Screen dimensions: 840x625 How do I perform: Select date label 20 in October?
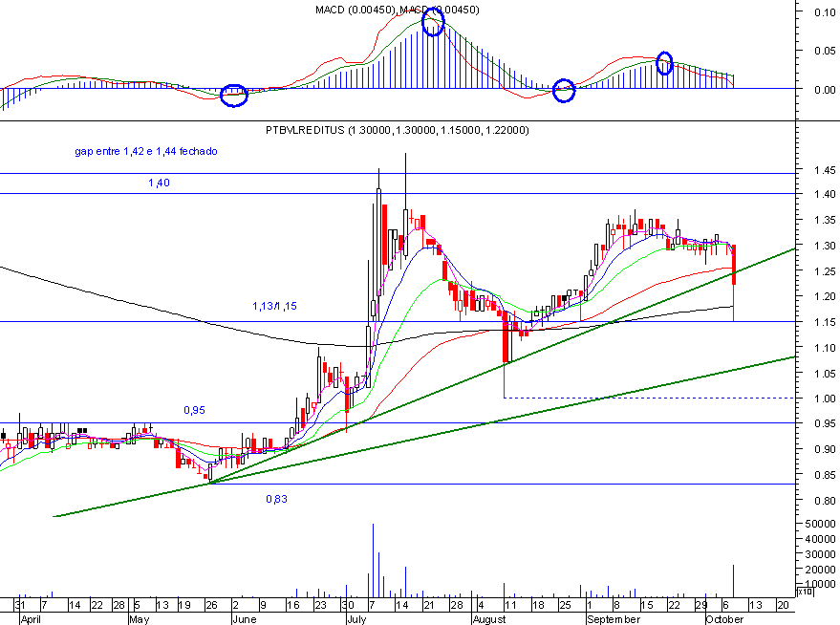coord(783,605)
